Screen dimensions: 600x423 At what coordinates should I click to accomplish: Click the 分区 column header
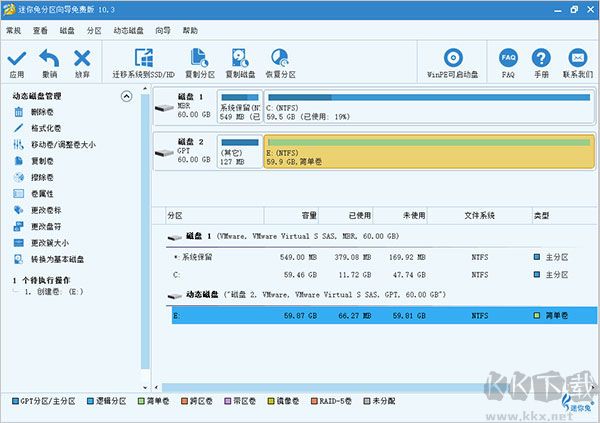(215, 216)
